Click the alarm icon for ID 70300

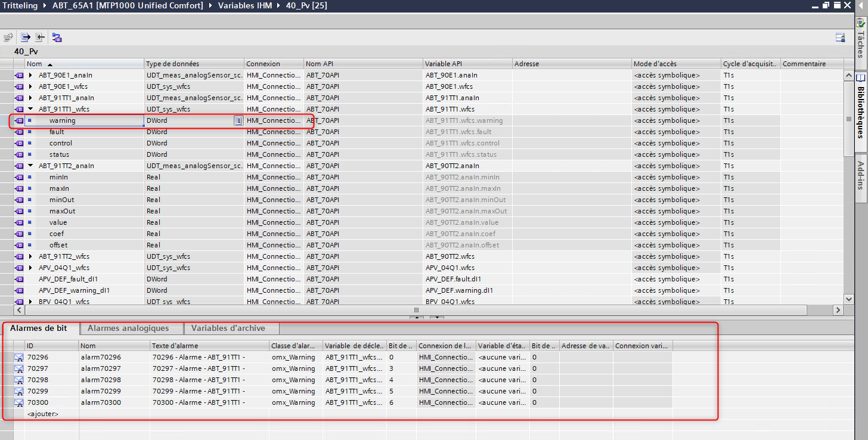(x=19, y=402)
